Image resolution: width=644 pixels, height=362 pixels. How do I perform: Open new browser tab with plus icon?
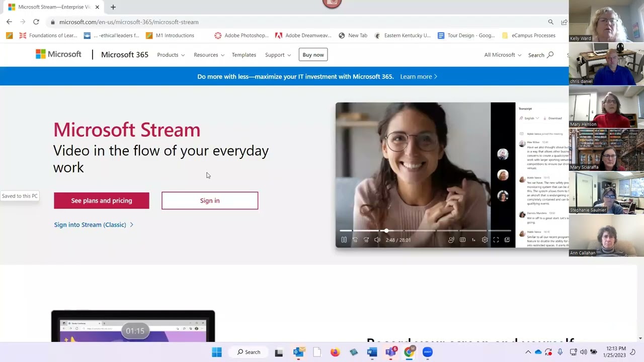click(113, 7)
